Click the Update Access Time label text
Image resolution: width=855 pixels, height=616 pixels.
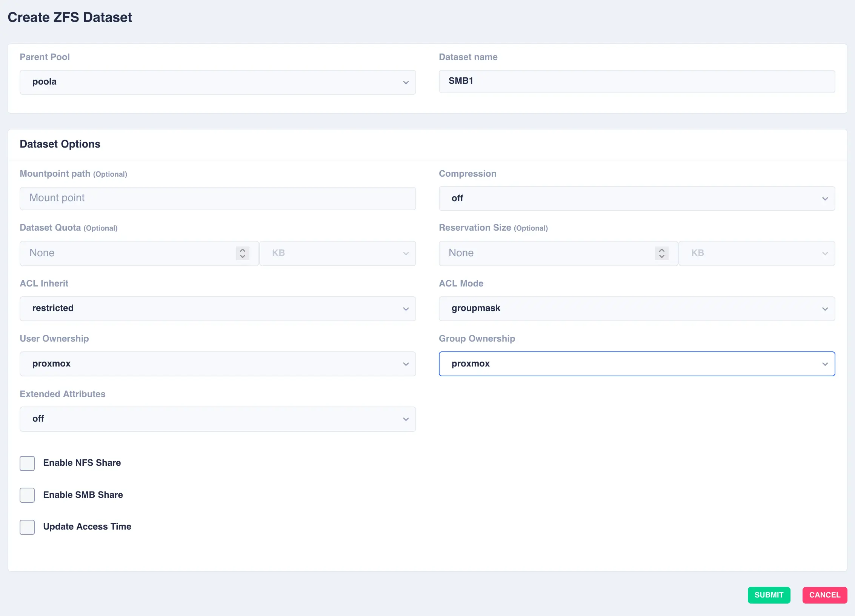[x=87, y=527]
